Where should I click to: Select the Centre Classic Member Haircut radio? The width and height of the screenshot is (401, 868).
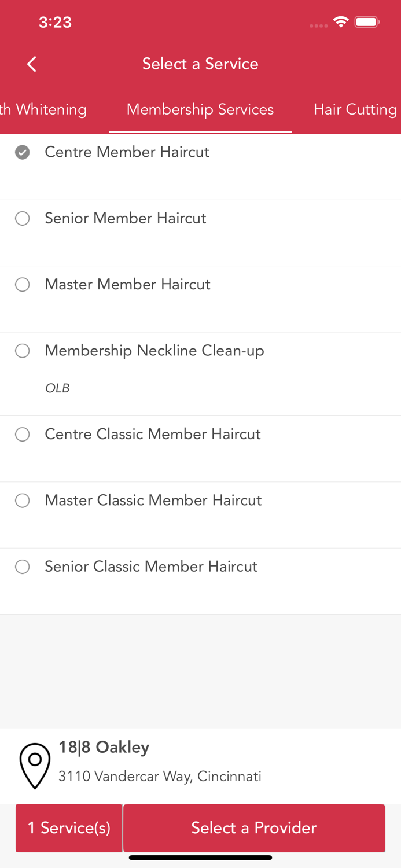click(23, 434)
